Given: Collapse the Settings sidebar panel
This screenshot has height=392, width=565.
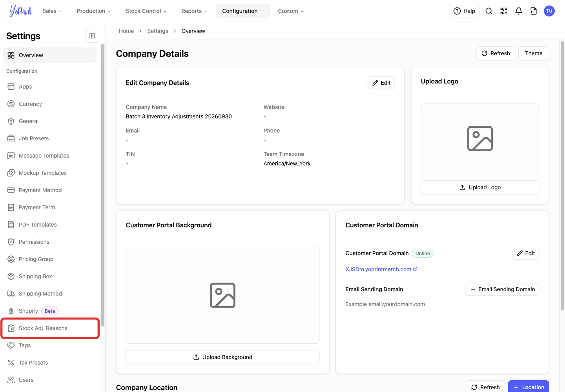Looking at the screenshot, I should pos(92,36).
